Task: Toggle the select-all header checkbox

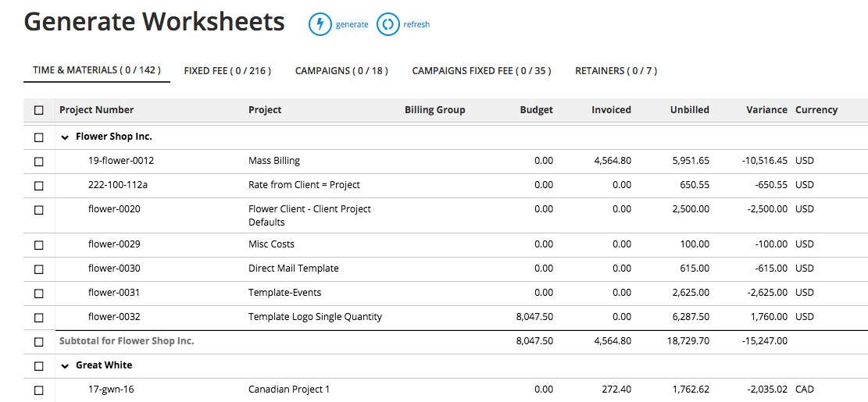Action: click(39, 110)
